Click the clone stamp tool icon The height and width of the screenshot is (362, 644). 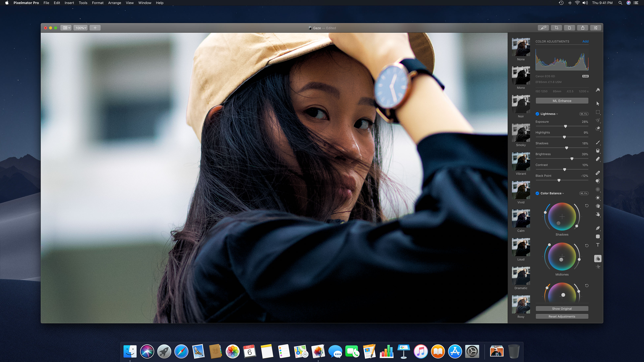[598, 182]
